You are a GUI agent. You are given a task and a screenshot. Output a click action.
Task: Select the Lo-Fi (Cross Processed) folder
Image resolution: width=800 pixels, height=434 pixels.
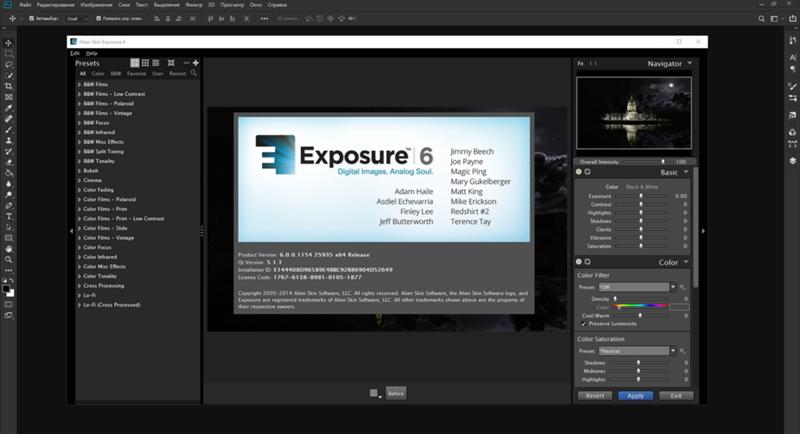click(x=112, y=305)
